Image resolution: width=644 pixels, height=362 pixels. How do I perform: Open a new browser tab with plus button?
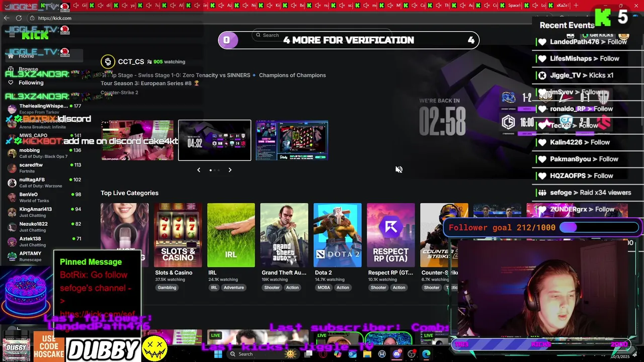[576, 6]
